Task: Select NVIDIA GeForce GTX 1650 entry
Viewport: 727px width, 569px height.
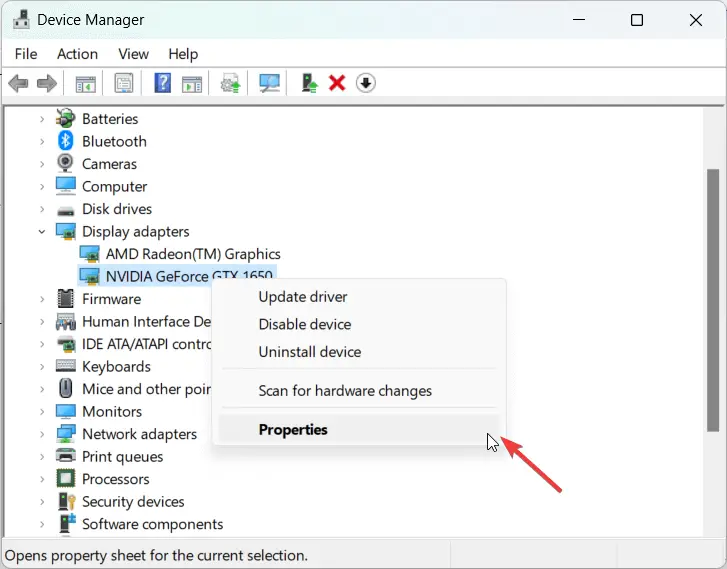Action: click(189, 276)
